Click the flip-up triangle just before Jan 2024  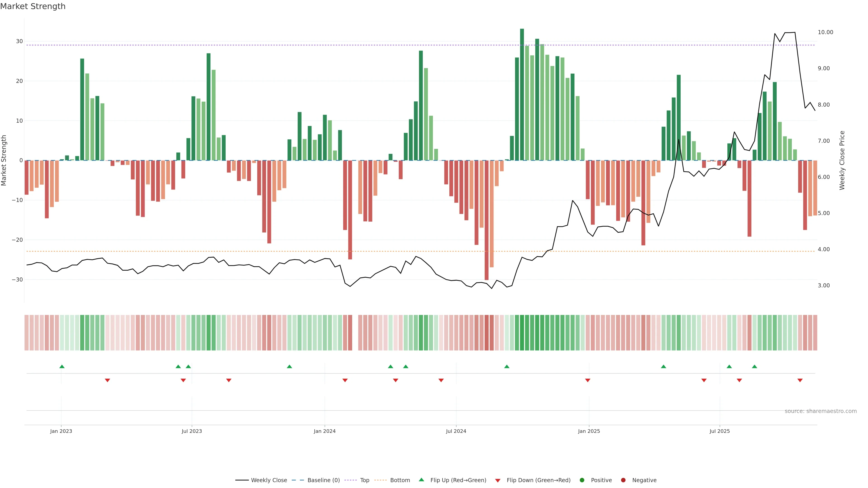click(x=289, y=366)
